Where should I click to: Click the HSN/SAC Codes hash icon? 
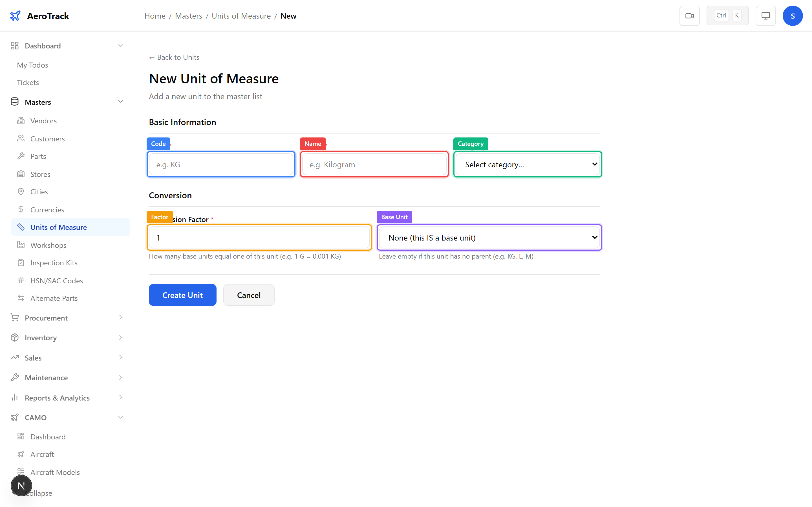21,280
